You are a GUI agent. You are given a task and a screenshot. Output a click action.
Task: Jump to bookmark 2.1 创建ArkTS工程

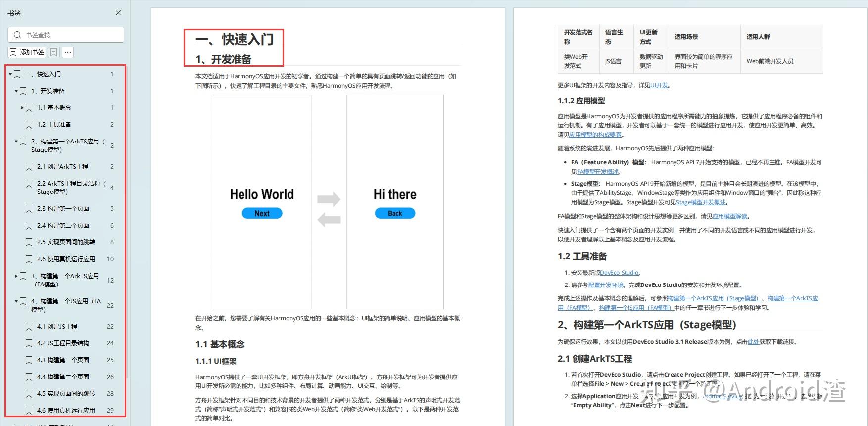pyautogui.click(x=63, y=166)
